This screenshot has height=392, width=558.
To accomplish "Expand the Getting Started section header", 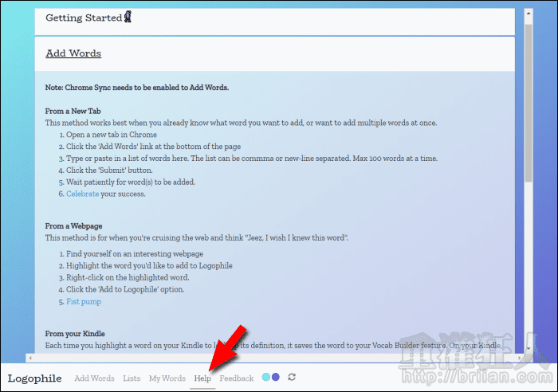I will coord(83,18).
